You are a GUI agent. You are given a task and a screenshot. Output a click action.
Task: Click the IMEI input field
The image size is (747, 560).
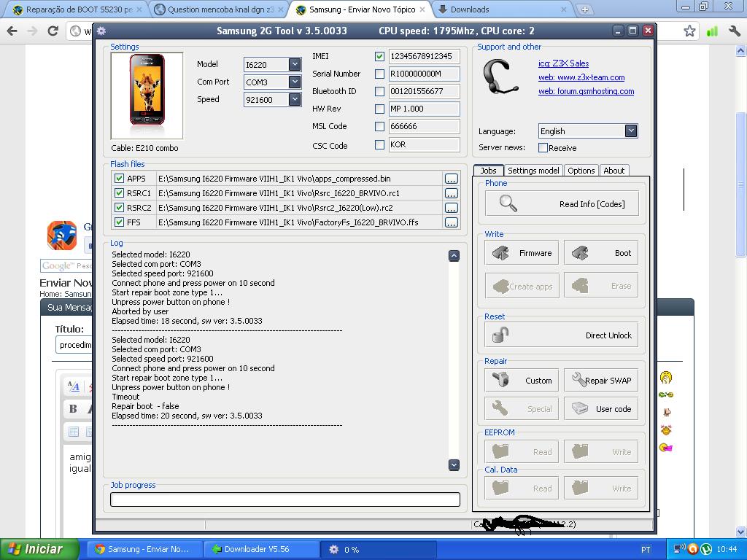424,56
